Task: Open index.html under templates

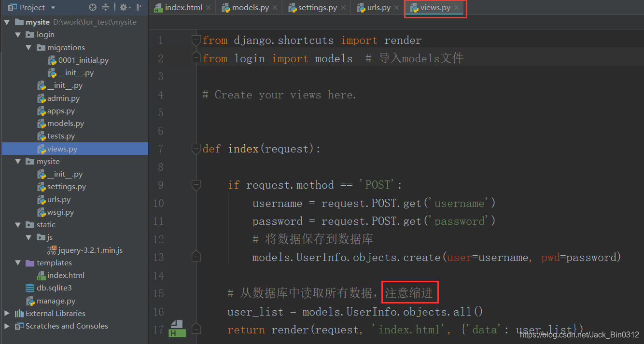Action: click(66, 275)
